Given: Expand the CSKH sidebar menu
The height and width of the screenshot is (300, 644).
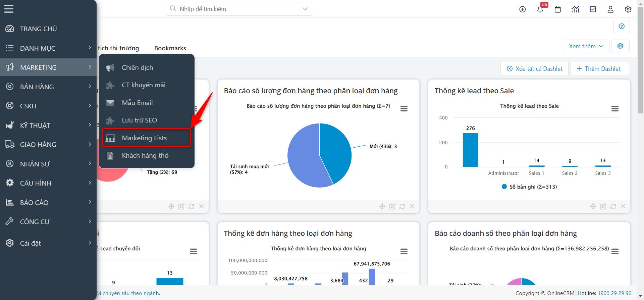Looking at the screenshot, I should click(x=48, y=106).
